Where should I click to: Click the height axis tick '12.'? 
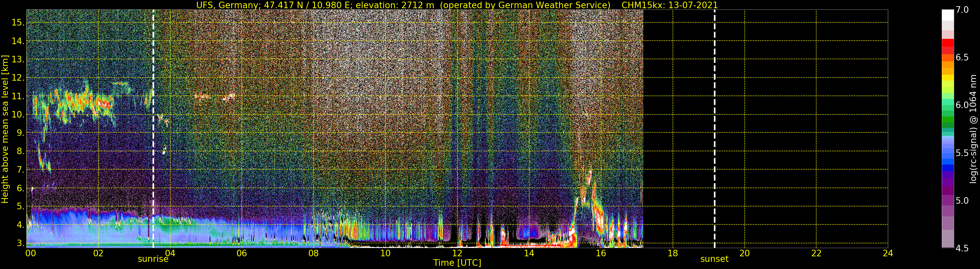point(18,78)
